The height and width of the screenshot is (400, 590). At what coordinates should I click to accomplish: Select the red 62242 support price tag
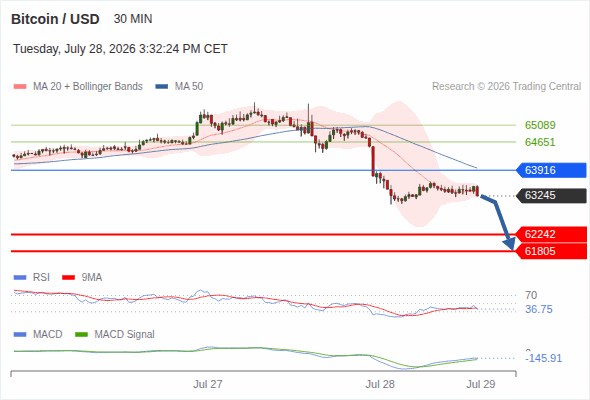pyautogui.click(x=551, y=234)
